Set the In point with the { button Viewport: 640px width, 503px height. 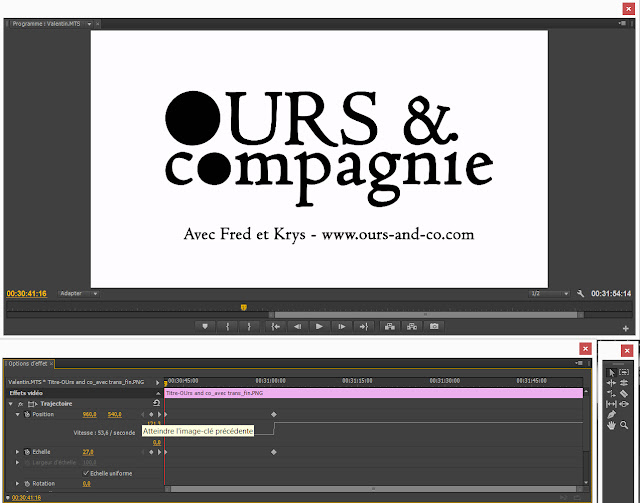point(227,326)
